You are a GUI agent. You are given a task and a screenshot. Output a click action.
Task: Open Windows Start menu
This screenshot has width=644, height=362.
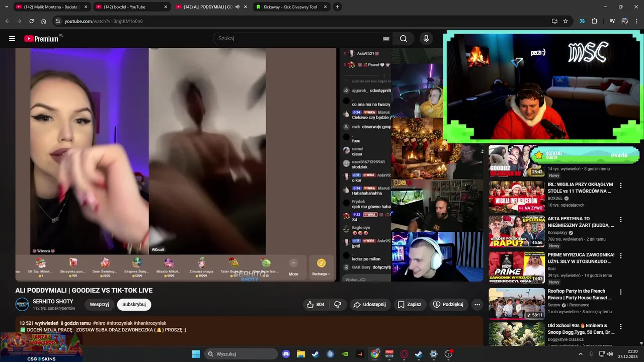tap(196, 354)
